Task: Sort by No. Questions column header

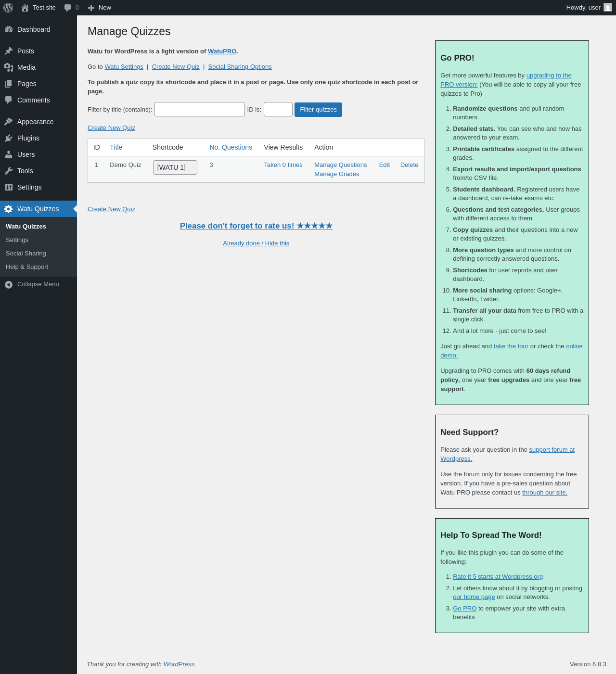Action: pyautogui.click(x=231, y=147)
